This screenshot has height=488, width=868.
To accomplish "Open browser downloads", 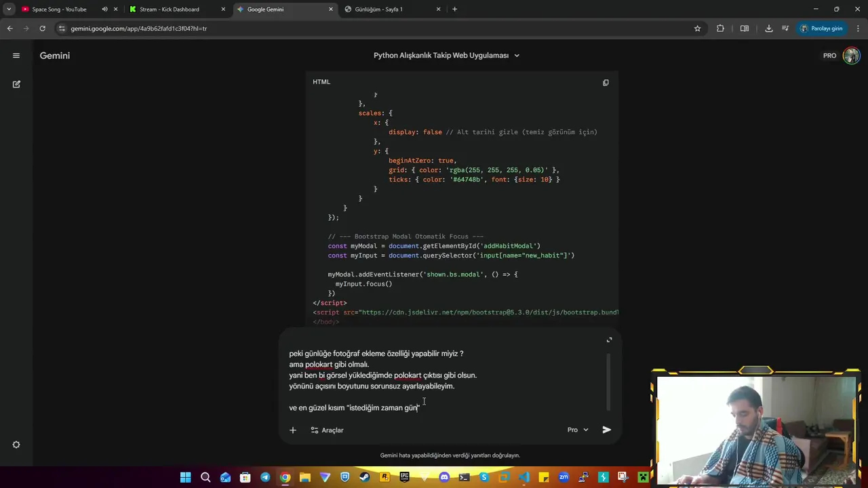I will coord(768,28).
